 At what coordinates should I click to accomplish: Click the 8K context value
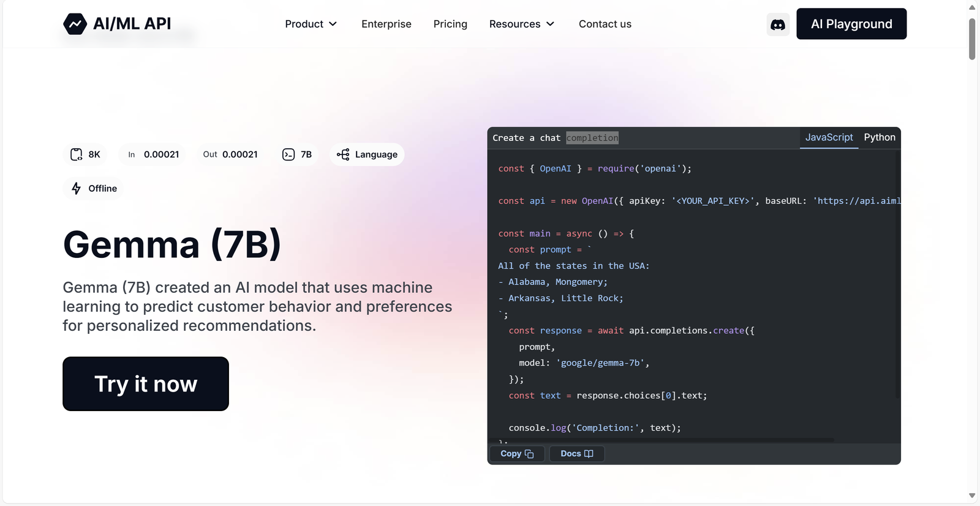[x=94, y=154]
